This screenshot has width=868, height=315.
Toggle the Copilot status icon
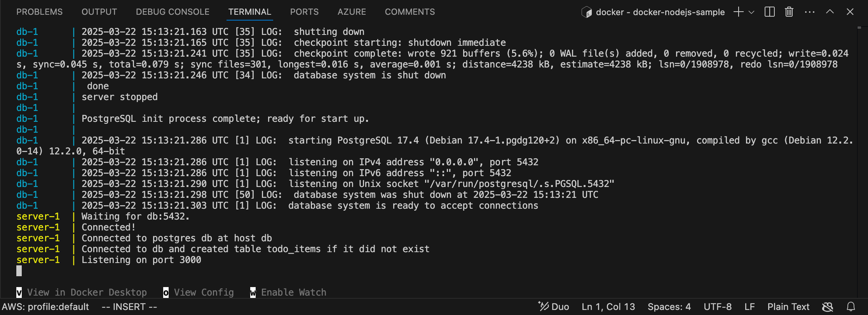coord(828,307)
